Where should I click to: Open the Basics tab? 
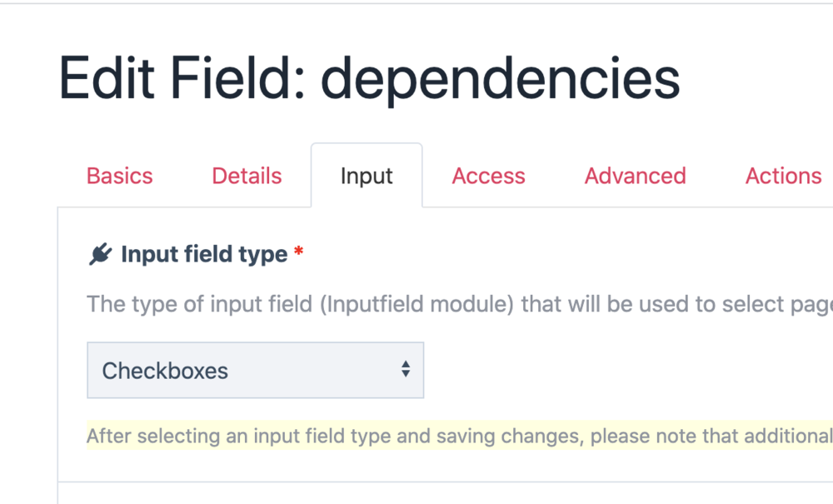point(120,176)
